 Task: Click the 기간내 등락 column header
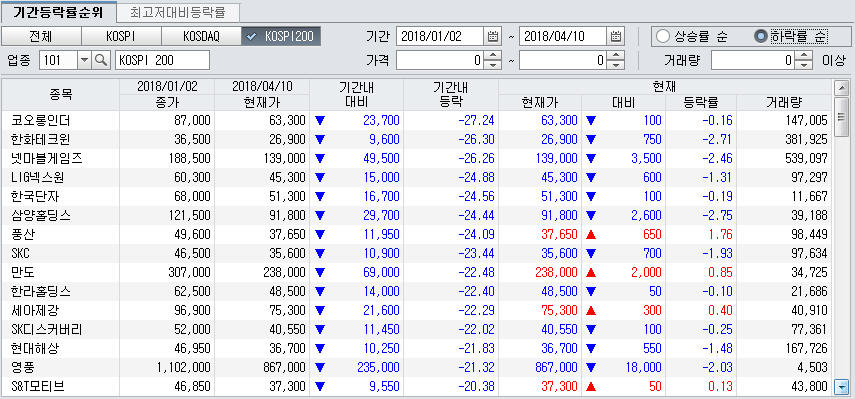click(x=451, y=95)
